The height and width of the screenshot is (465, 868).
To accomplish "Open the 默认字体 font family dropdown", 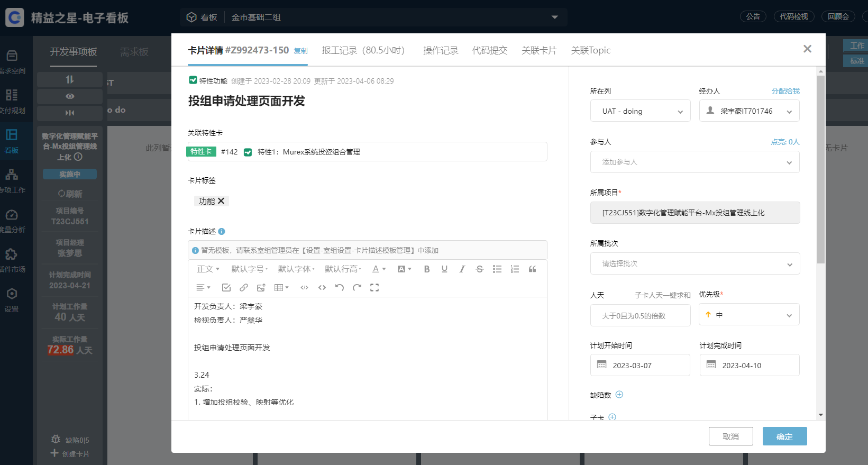I will click(296, 269).
